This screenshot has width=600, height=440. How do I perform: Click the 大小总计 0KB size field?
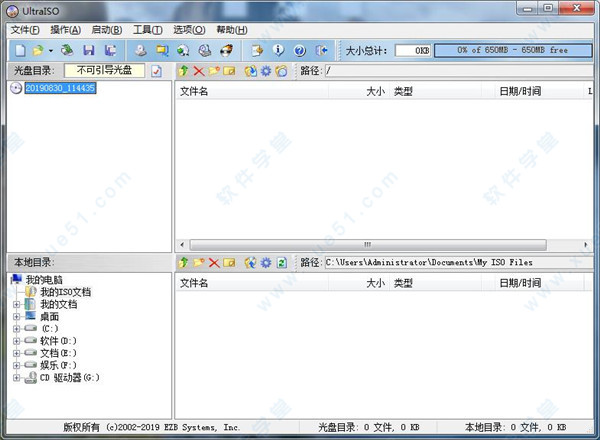[413, 51]
